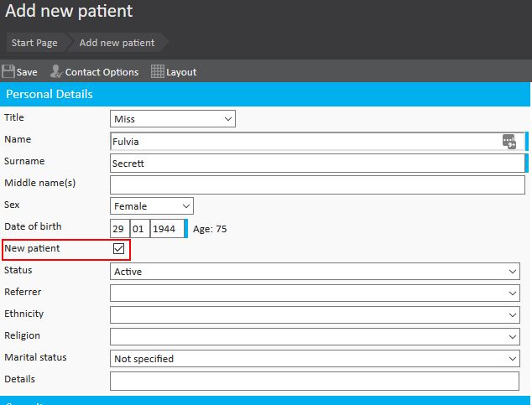Expand the Ethnicity dropdown
Image resolution: width=532 pixels, height=405 pixels.
tap(315, 315)
